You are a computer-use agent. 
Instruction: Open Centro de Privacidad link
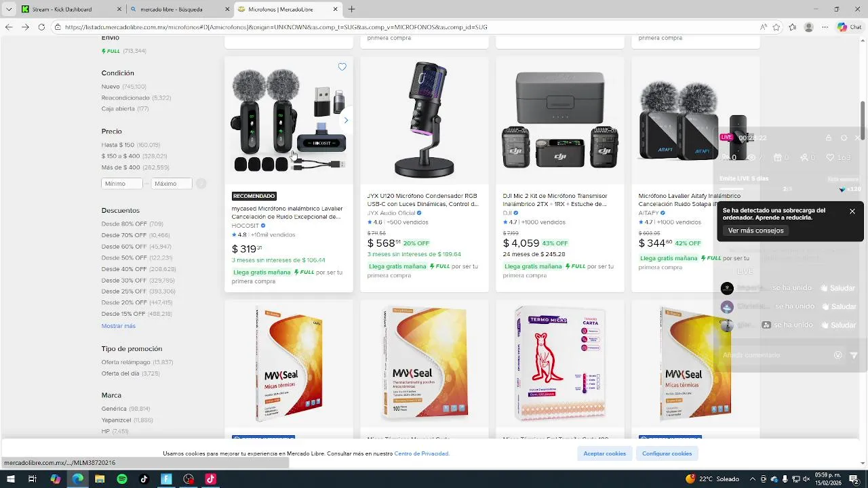(x=421, y=453)
